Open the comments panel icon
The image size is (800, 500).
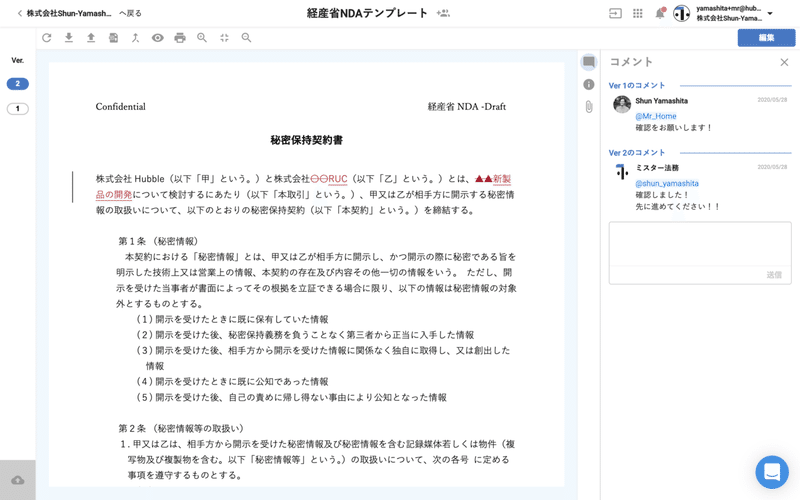(x=589, y=62)
